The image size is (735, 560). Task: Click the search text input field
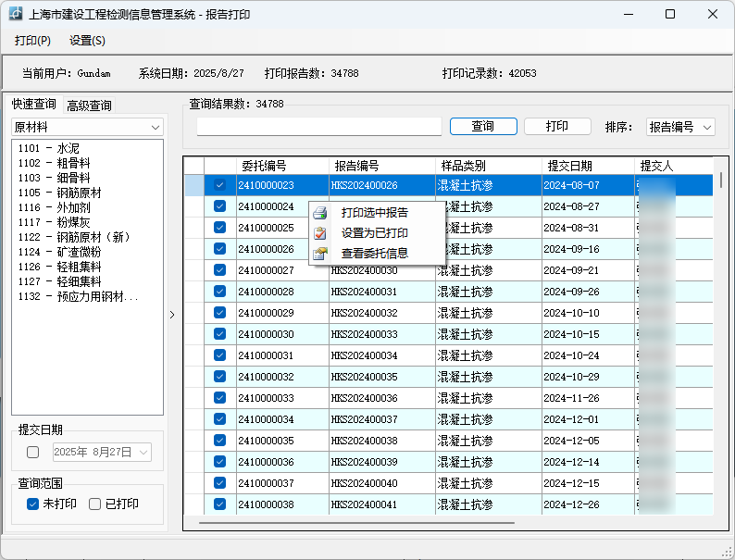pyautogui.click(x=318, y=127)
